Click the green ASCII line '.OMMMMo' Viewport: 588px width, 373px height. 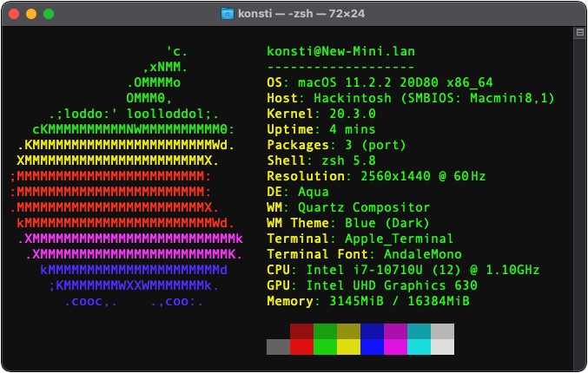tap(154, 82)
